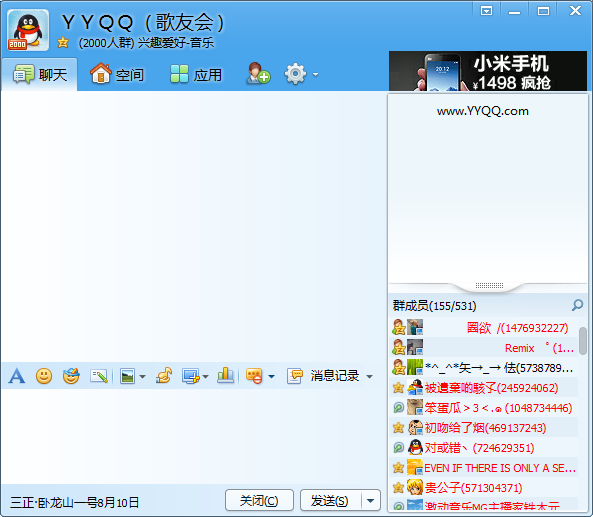This screenshot has height=517, width=593.
Task: Click the music note share icon
Action: (164, 376)
